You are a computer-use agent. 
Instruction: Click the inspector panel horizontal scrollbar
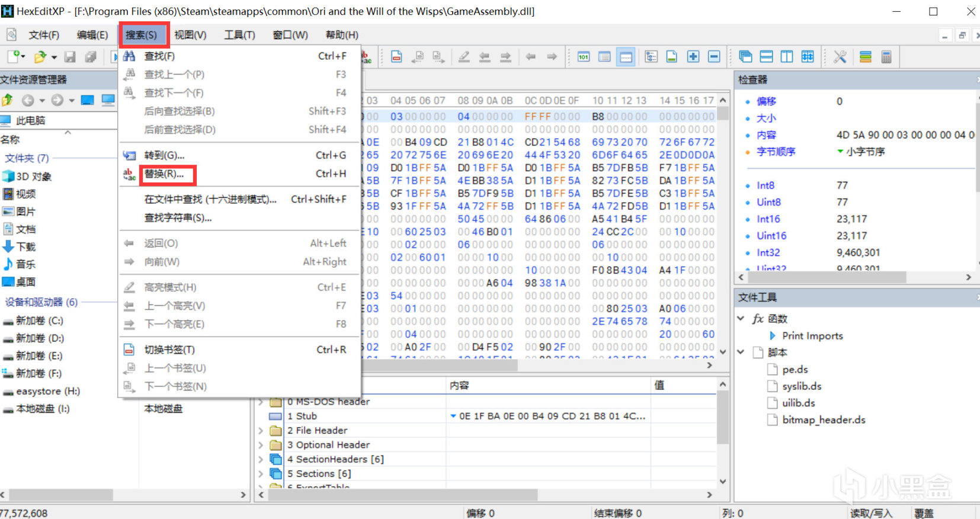[x=856, y=277]
